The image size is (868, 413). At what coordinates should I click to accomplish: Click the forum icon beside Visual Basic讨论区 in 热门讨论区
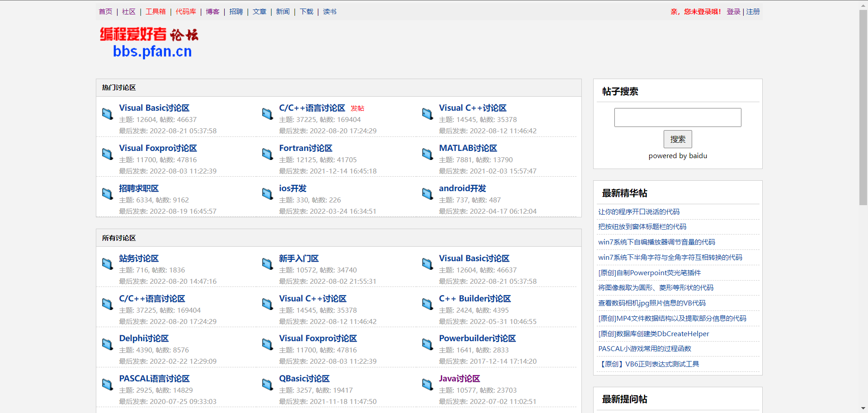108,114
